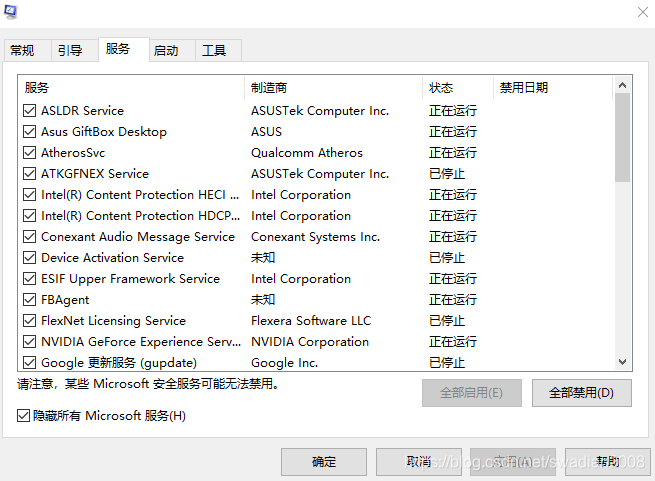Click the 全部启用(E) button

[x=472, y=393]
